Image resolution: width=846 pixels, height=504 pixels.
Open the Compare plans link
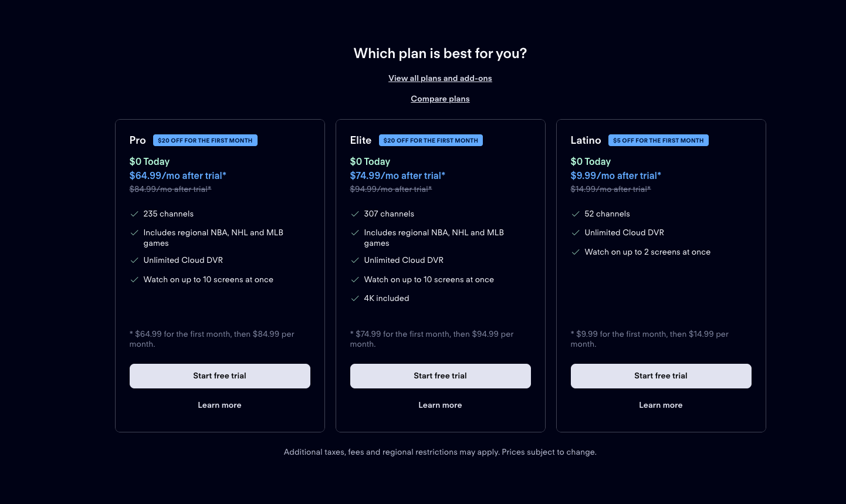(440, 99)
